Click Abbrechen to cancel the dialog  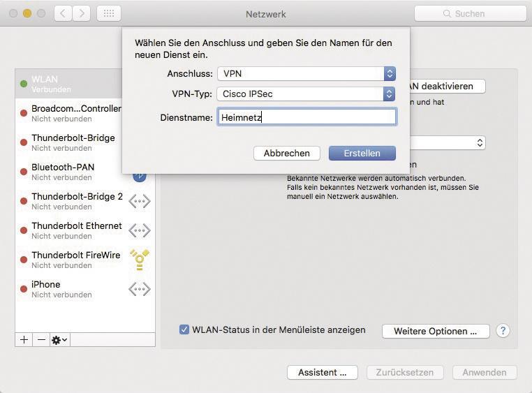(287, 154)
